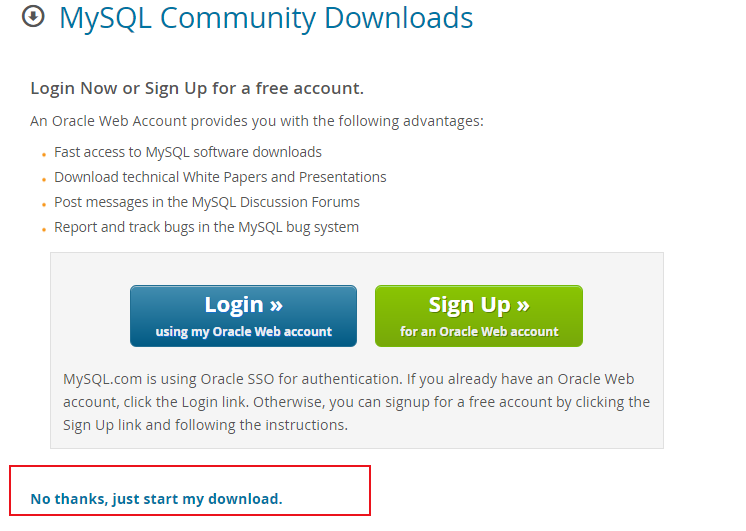The height and width of the screenshot is (531, 746).
Task: Click the circled download arrow icon
Action: click(x=33, y=17)
